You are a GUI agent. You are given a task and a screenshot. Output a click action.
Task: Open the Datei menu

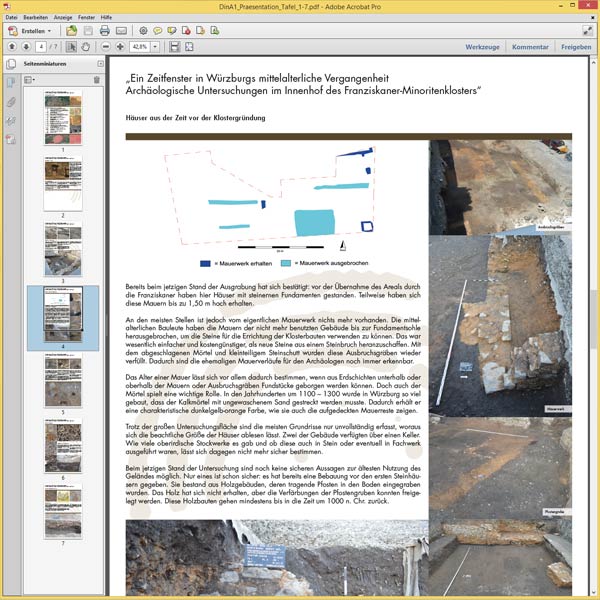(x=11, y=17)
